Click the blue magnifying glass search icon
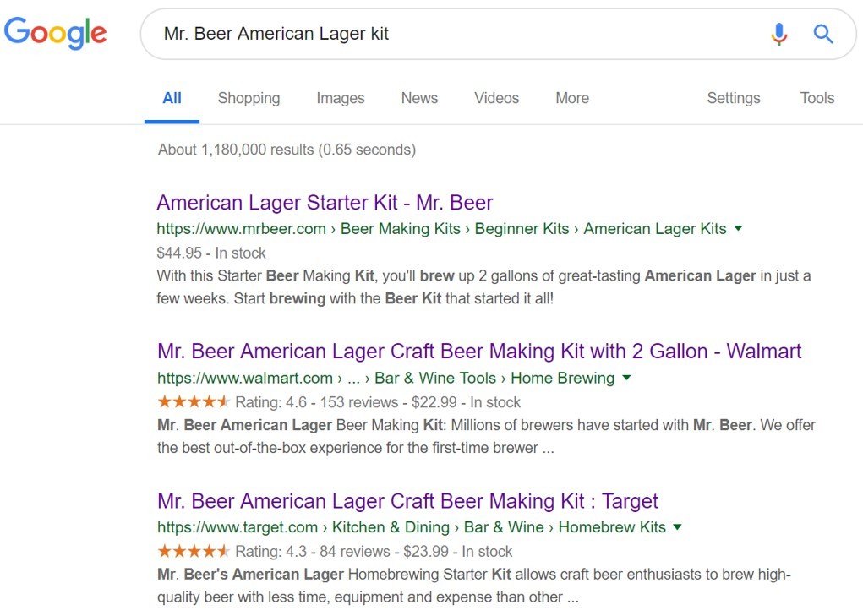This screenshot has height=616, width=863. (822, 34)
